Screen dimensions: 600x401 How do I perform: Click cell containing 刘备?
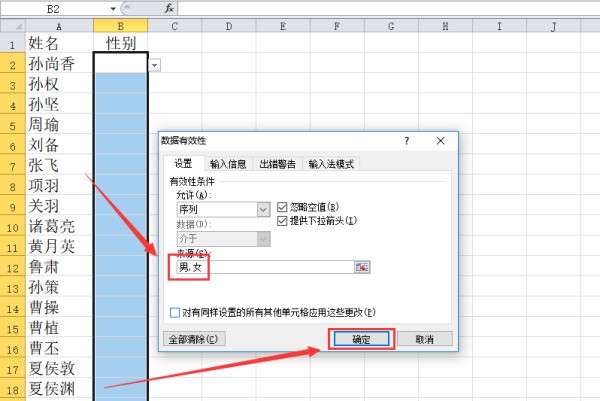click(x=59, y=144)
